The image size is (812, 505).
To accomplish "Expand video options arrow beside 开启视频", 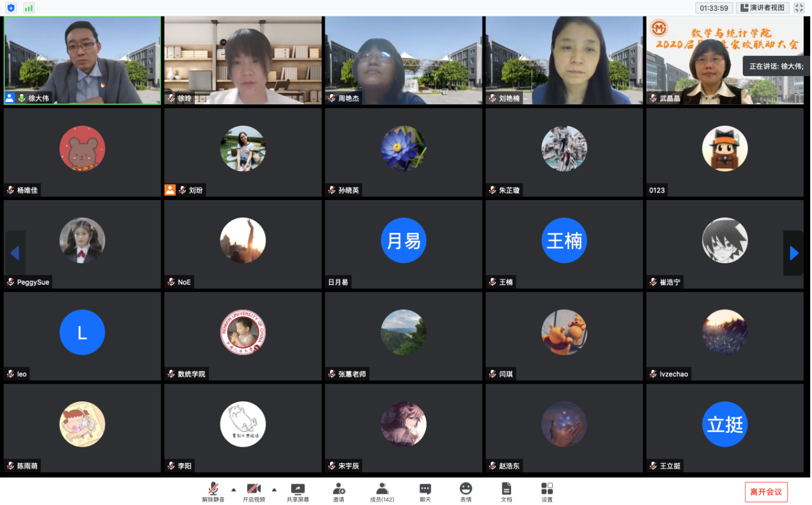I will point(274,490).
